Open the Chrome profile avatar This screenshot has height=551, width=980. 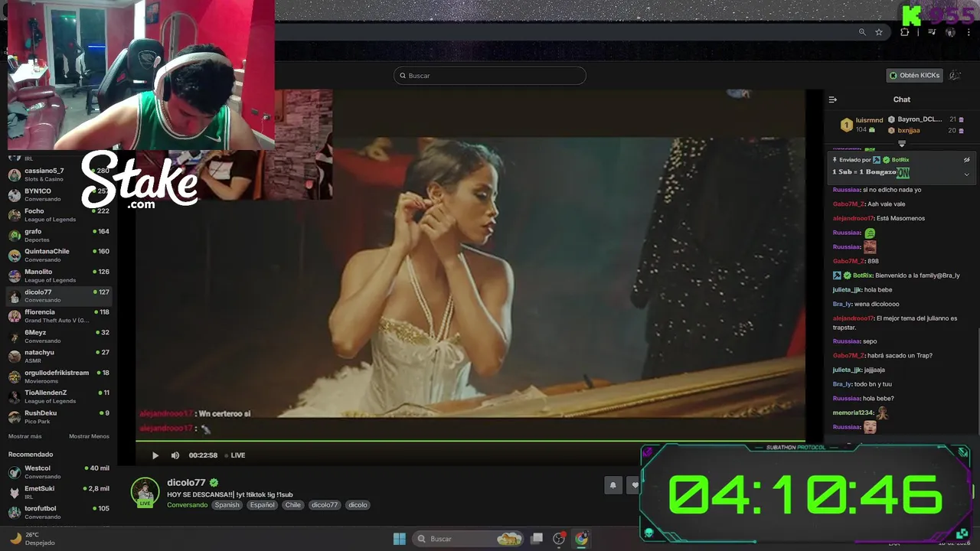click(x=950, y=32)
